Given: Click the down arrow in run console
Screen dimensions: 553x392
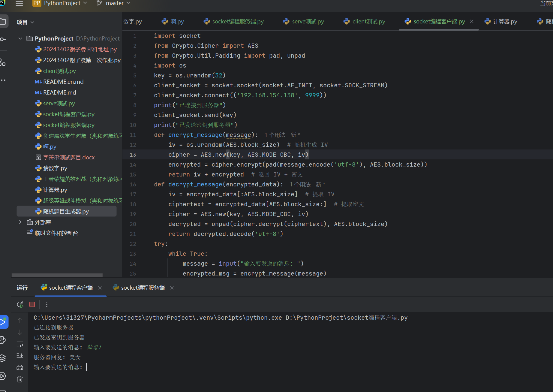Looking at the screenshot, I should (20, 332).
